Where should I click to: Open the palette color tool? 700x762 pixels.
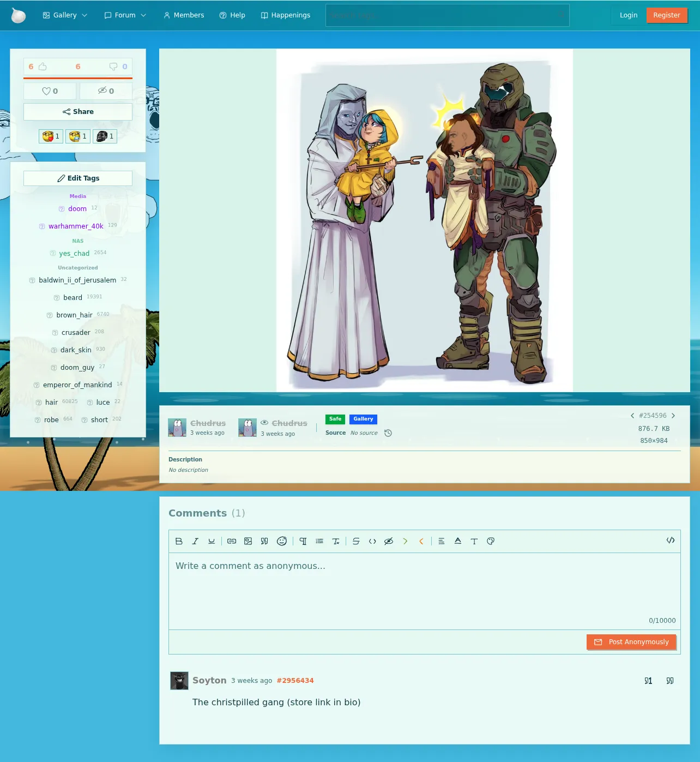(491, 541)
